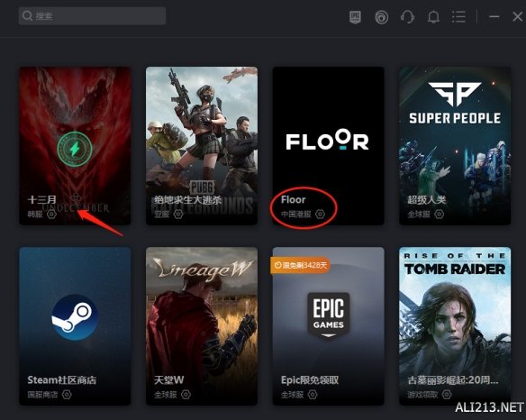Open the Epic Games icon in top bar

click(x=355, y=17)
